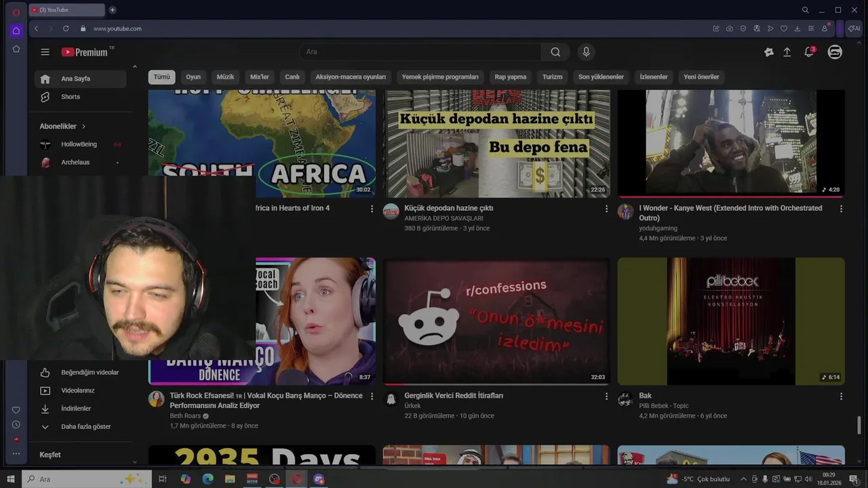
Task: Add page to bookmarks heart icon
Action: [x=784, y=28]
